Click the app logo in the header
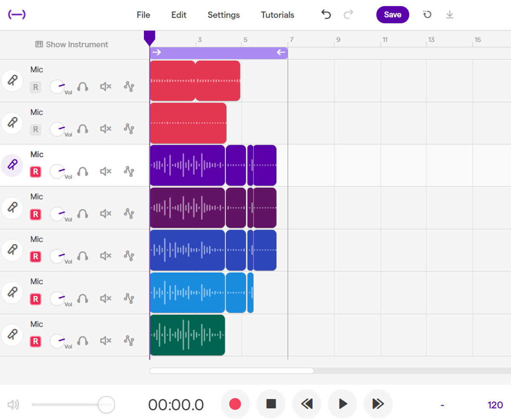Screen dimensions: 511x420 17,14
